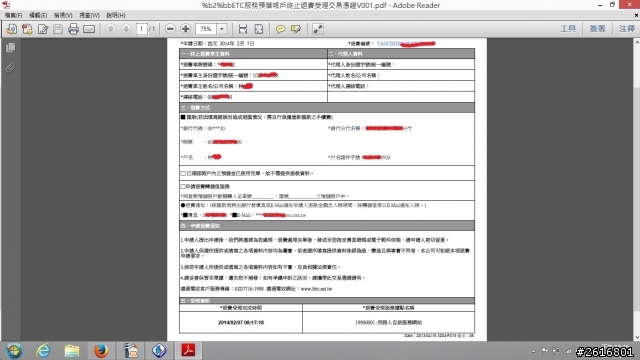640x360 pixels.
Task: Click the blue diamond app taskbar icon
Action: 159,351
